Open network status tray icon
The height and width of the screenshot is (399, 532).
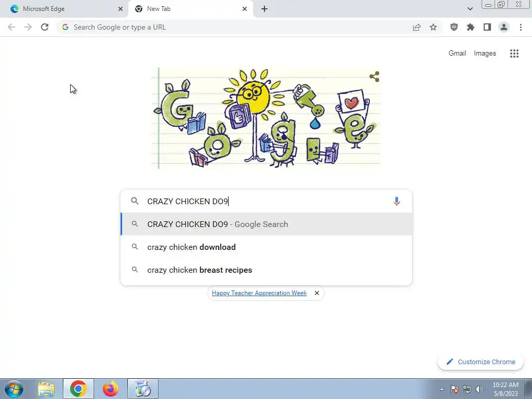click(467, 389)
